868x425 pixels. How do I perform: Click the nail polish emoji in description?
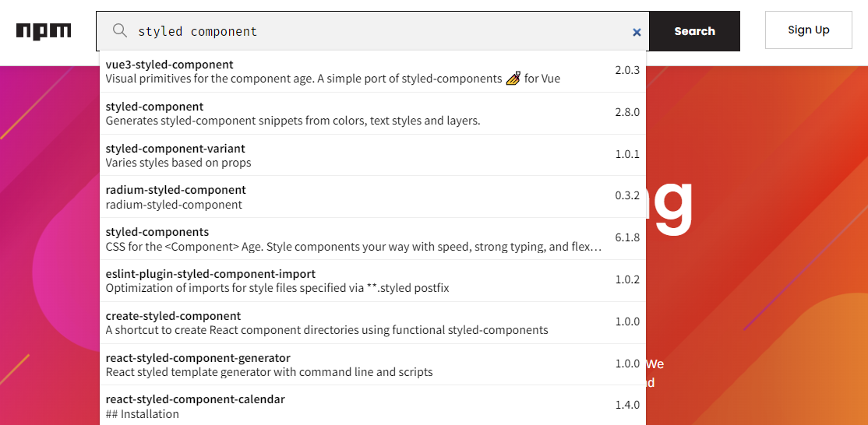coord(513,78)
